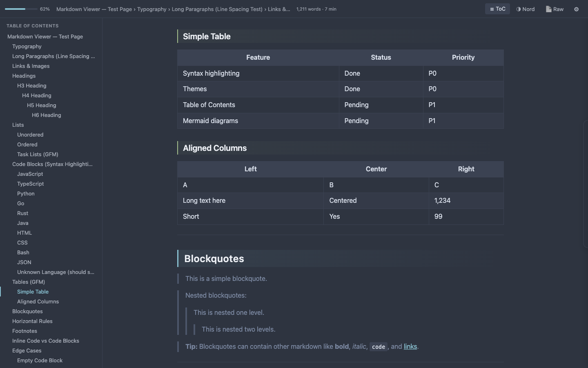
Task: Click the links hyperlink in the Tip blockquote
Action: [410, 346]
